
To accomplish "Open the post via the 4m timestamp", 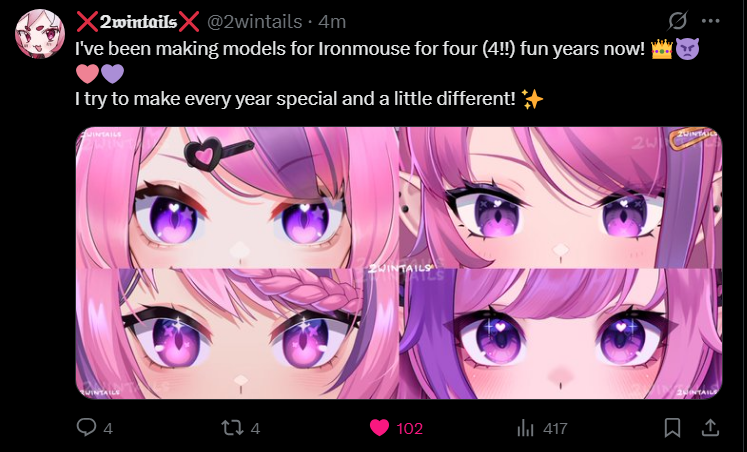I will (x=332, y=22).
